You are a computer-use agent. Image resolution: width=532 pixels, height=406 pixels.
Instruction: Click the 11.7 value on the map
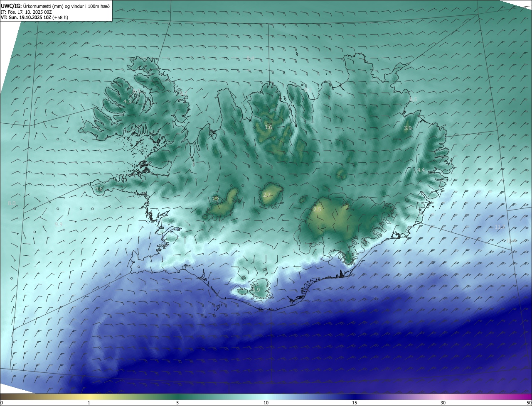click(500, 227)
